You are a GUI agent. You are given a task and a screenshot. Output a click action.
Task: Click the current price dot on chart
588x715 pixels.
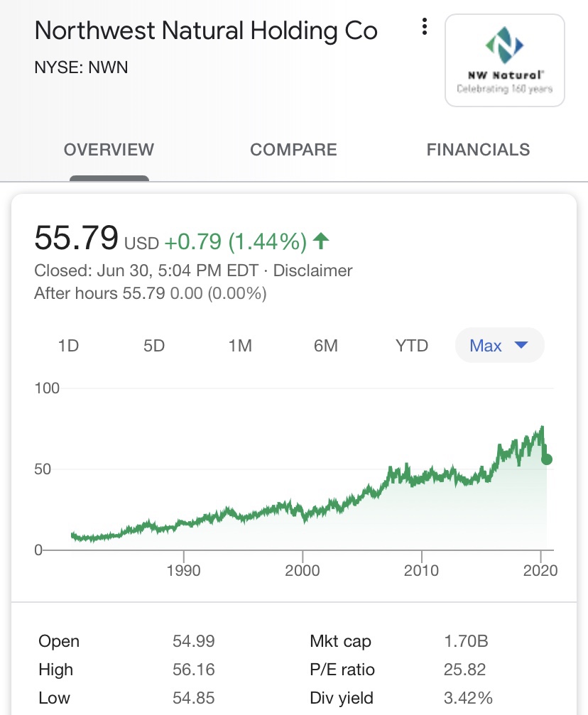click(x=546, y=459)
